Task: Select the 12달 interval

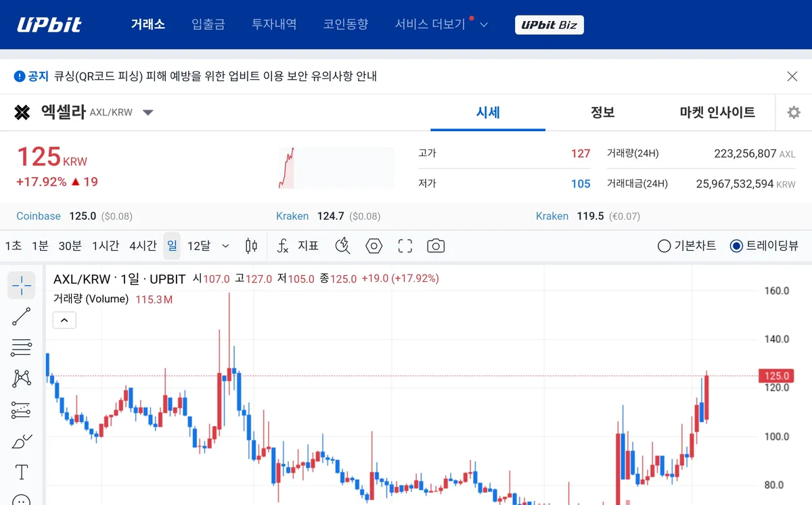Action: pyautogui.click(x=199, y=246)
